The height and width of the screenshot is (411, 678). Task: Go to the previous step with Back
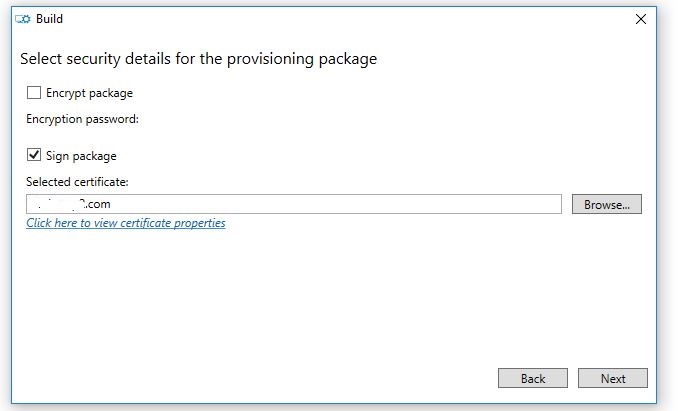(533, 378)
